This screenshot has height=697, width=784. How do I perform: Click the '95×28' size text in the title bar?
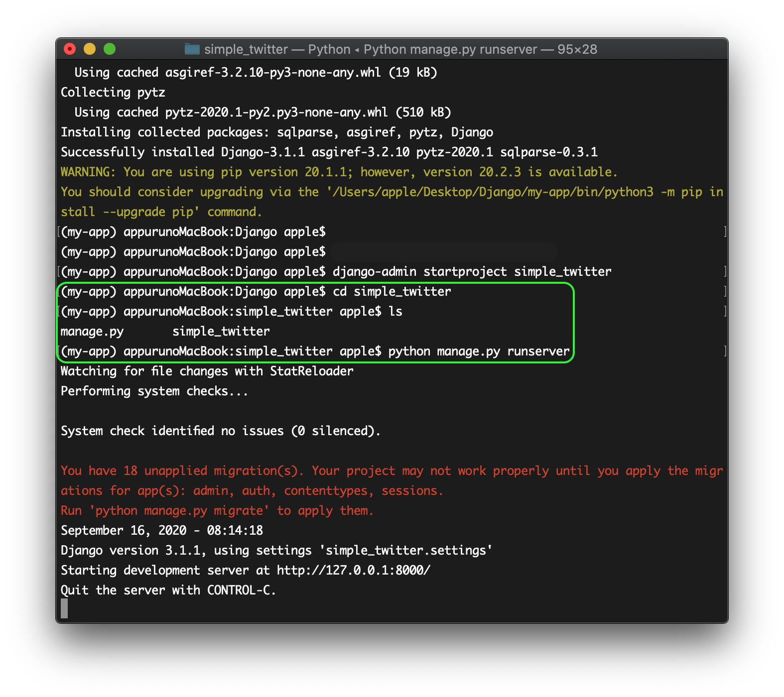577,49
